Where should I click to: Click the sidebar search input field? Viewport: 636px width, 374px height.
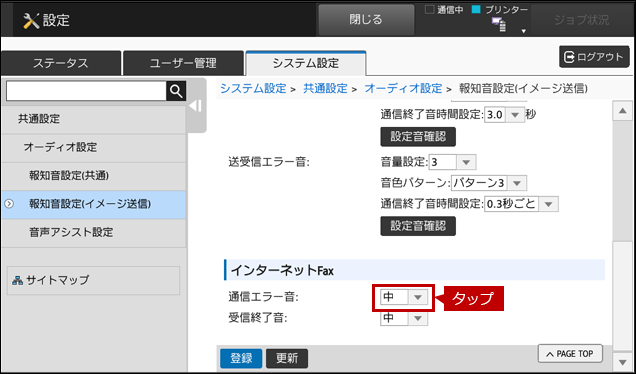pos(86,91)
